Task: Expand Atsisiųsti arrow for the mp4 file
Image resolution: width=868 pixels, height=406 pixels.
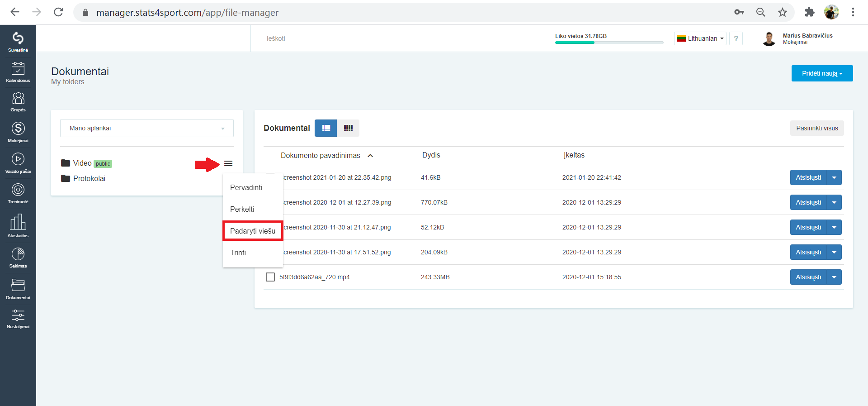Action: point(834,277)
